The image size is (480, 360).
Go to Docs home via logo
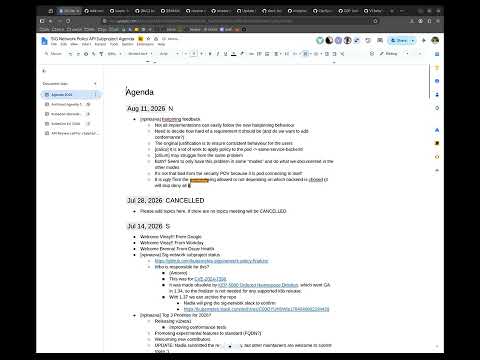(44, 41)
